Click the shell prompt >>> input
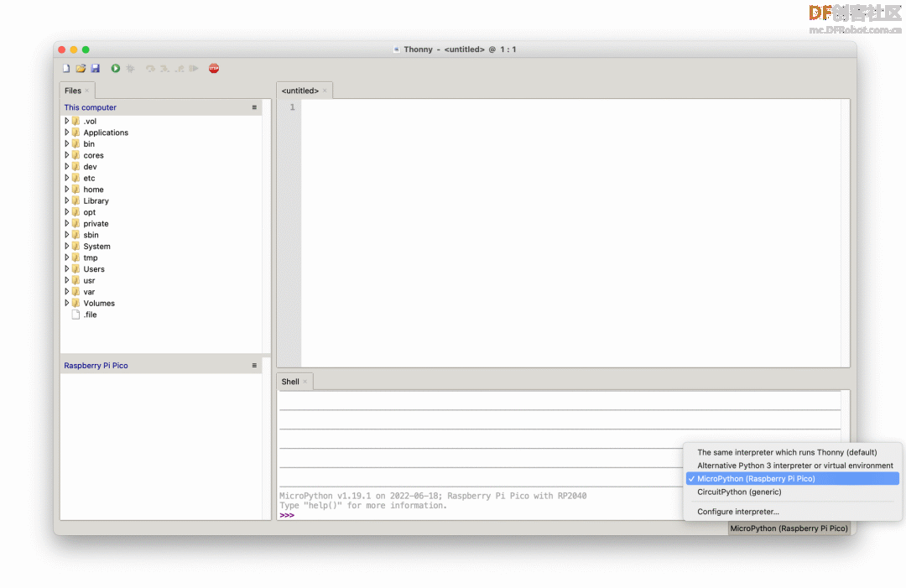The width and height of the screenshot is (906, 588). [287, 515]
